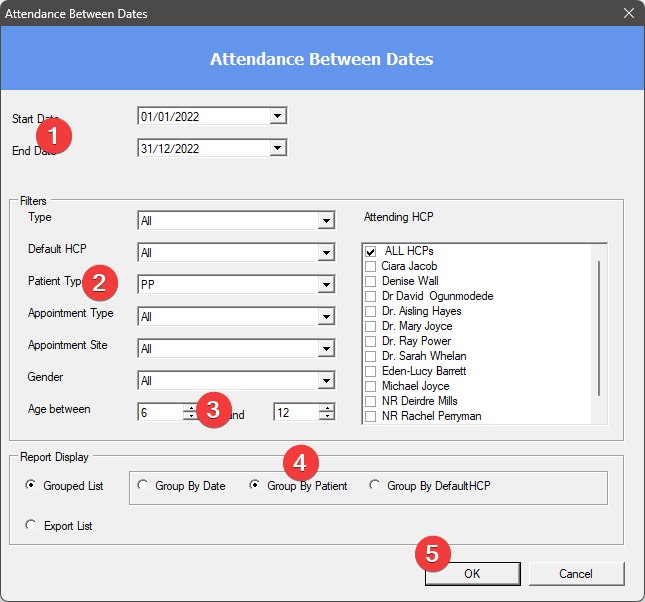The image size is (645, 602).
Task: Expand the Default HCP dropdown
Action: point(325,253)
